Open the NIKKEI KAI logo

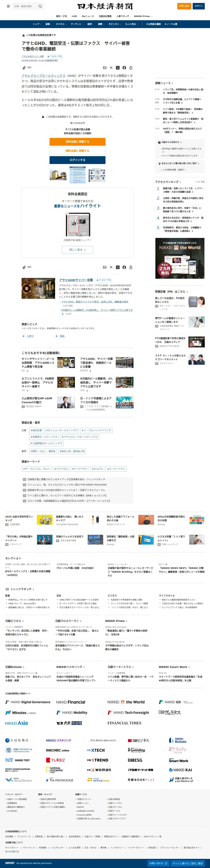[x=180, y=770]
